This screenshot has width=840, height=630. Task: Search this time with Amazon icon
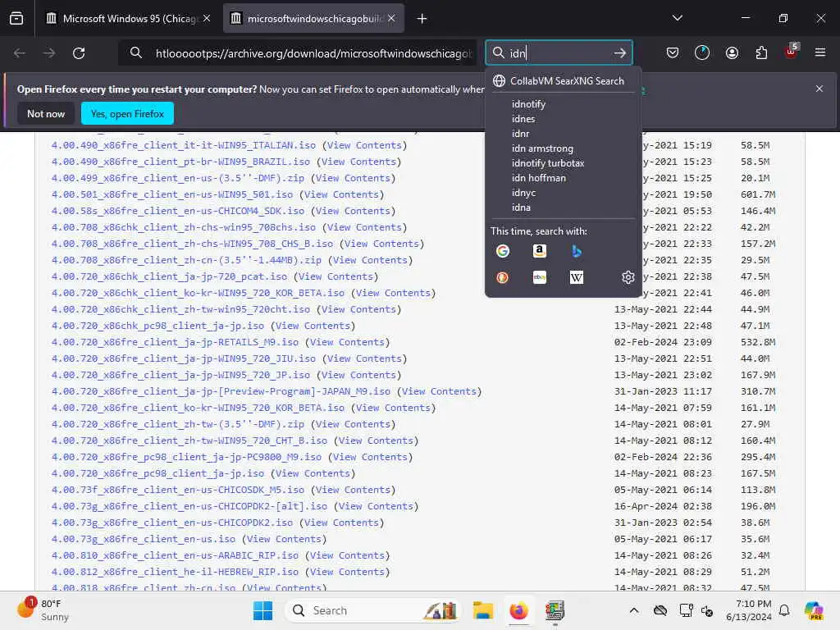click(540, 251)
